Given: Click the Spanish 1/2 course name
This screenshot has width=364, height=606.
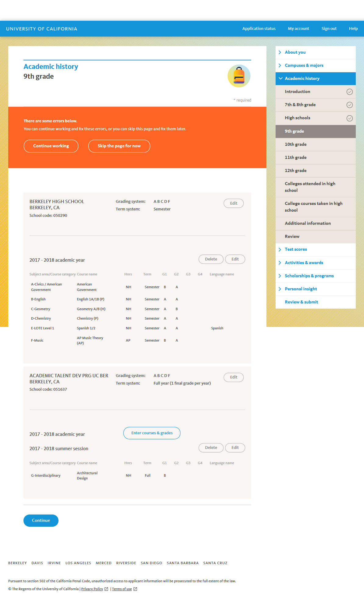Looking at the screenshot, I should tap(86, 328).
